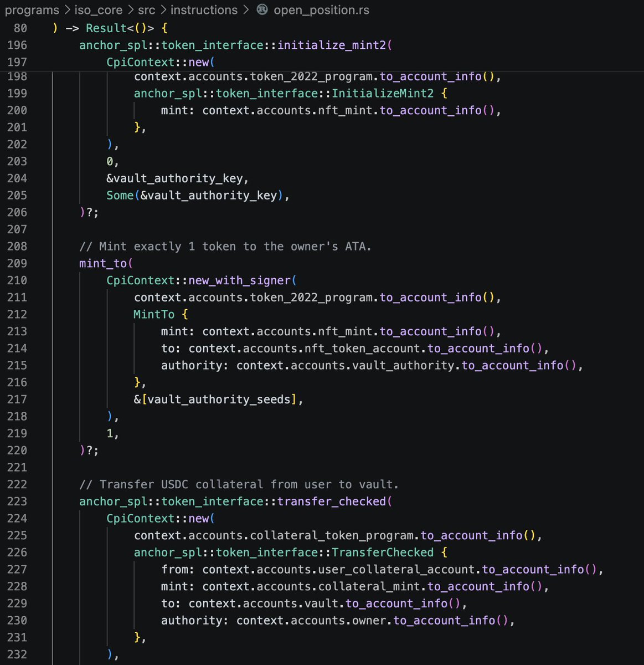
Task: Click "vault_authority" on line 215
Action: pyautogui.click(x=404, y=365)
